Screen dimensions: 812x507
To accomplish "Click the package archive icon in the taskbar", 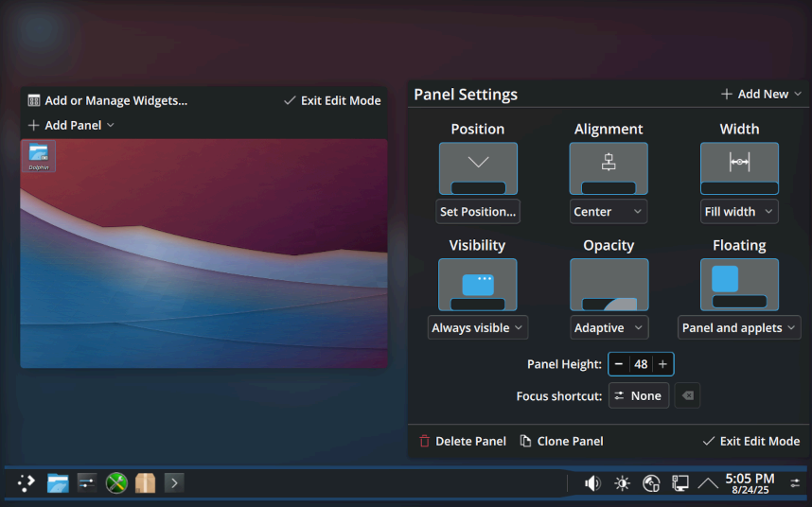I will coord(145,483).
